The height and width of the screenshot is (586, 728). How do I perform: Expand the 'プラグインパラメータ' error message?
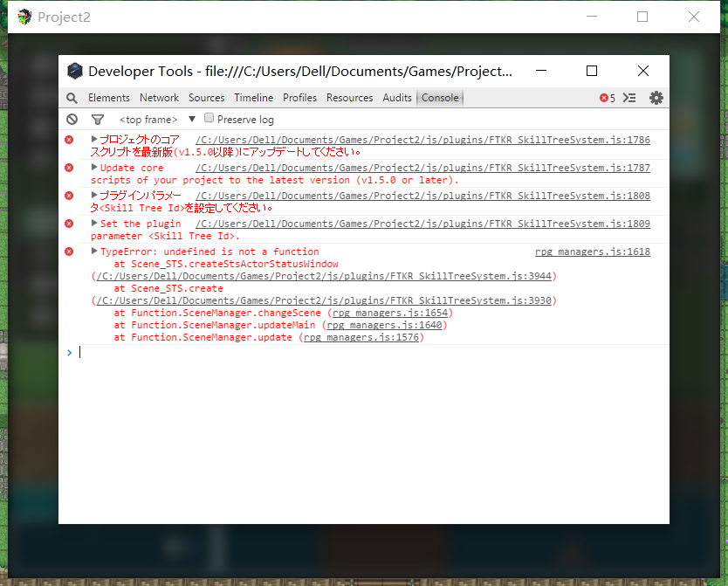pos(94,195)
